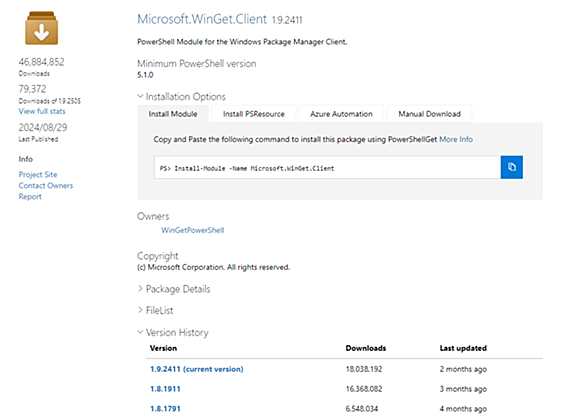Click the 4 months ago cell
This screenshot has height=416, width=586.
(x=463, y=409)
